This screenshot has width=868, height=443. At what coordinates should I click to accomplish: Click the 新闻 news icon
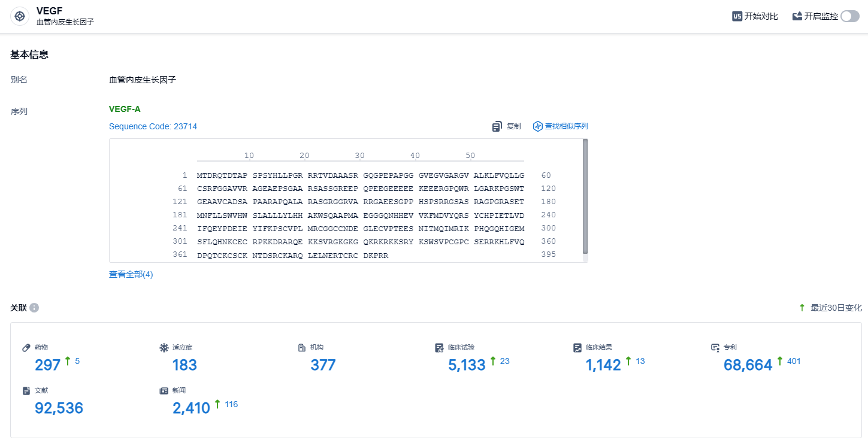coord(164,390)
